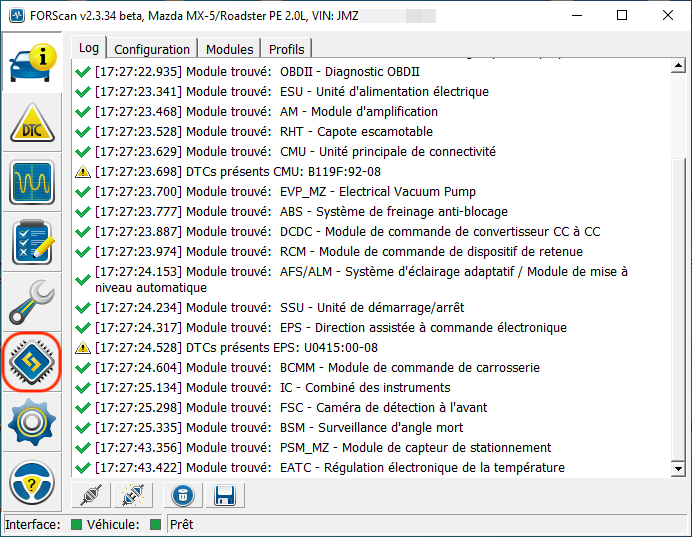The image size is (692, 537).
Task: Click green check beside OBDII module entry
Action: coord(83,72)
